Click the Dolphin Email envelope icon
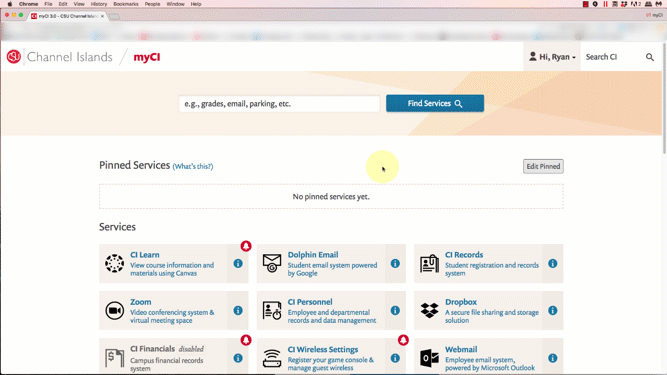This screenshot has width=667, height=375. click(272, 264)
